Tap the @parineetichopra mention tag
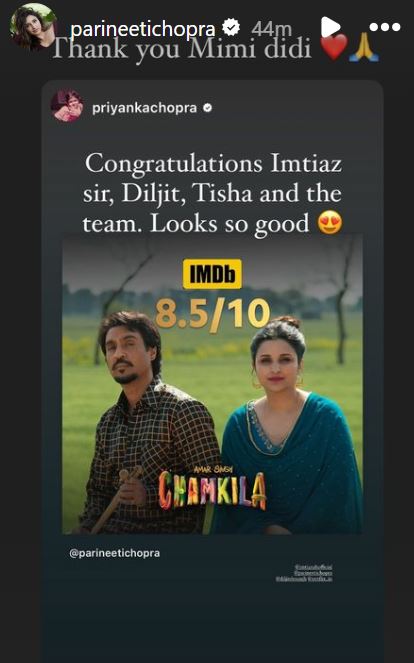The image size is (414, 663). (115, 553)
